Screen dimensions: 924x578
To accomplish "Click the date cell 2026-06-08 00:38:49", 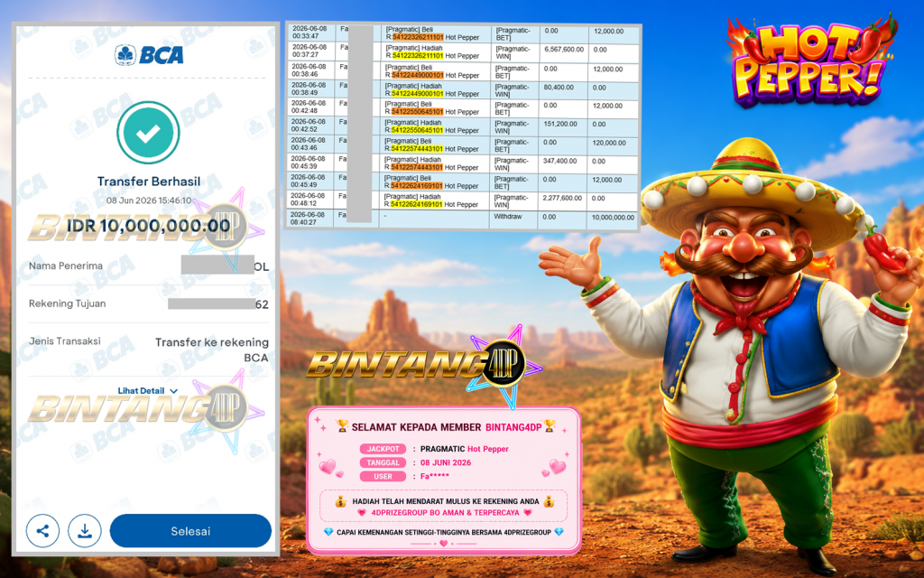I will point(311,89).
